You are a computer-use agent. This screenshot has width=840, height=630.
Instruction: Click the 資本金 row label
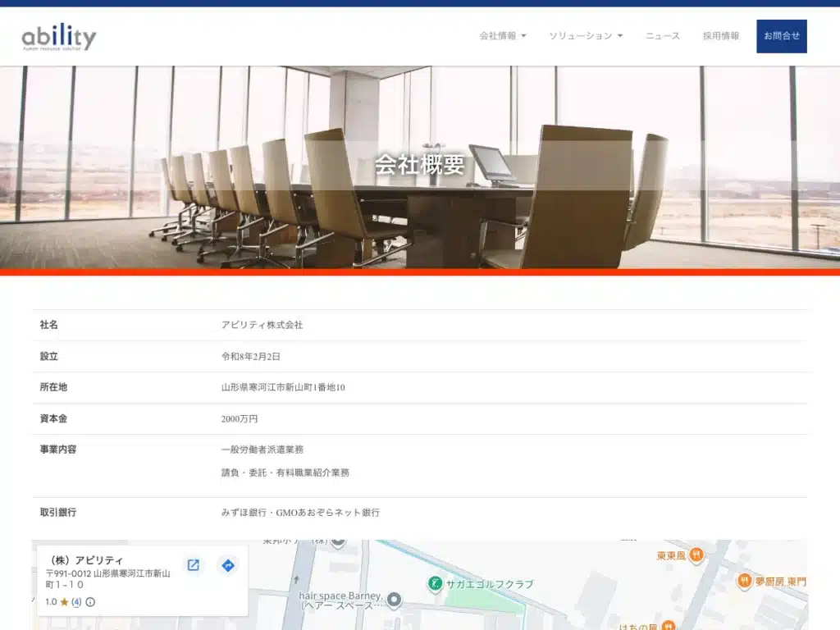(x=53, y=419)
